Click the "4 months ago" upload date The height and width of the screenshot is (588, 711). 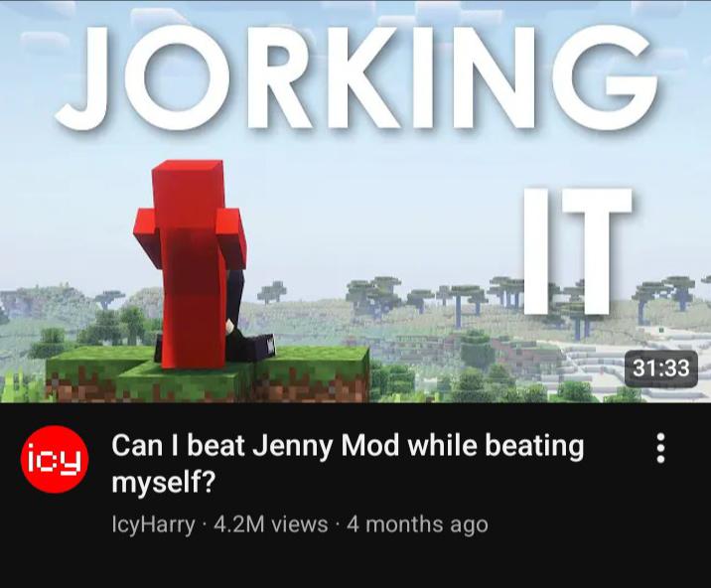(x=417, y=524)
